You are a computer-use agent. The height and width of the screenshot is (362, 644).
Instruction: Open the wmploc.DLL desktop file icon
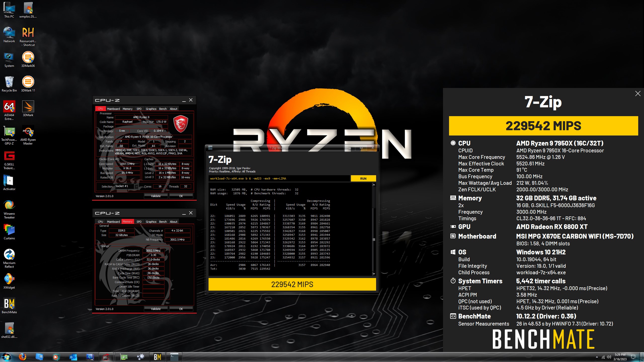pyautogui.click(x=28, y=10)
